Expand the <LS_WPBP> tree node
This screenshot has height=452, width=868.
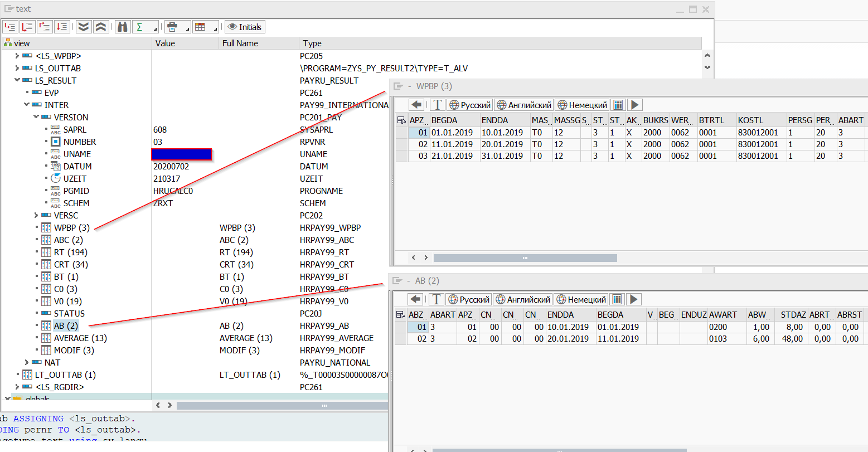click(17, 56)
